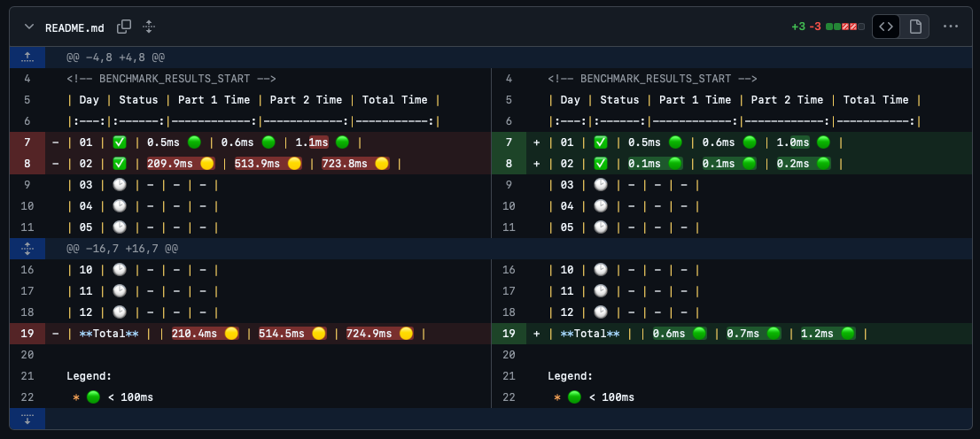
Task: Click the diffstat colored squares
Action: click(844, 27)
